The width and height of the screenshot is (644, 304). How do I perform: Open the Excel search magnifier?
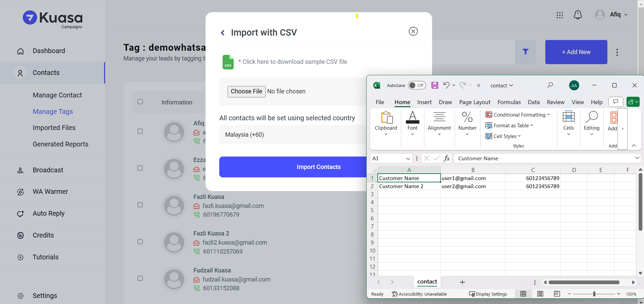coord(550,85)
